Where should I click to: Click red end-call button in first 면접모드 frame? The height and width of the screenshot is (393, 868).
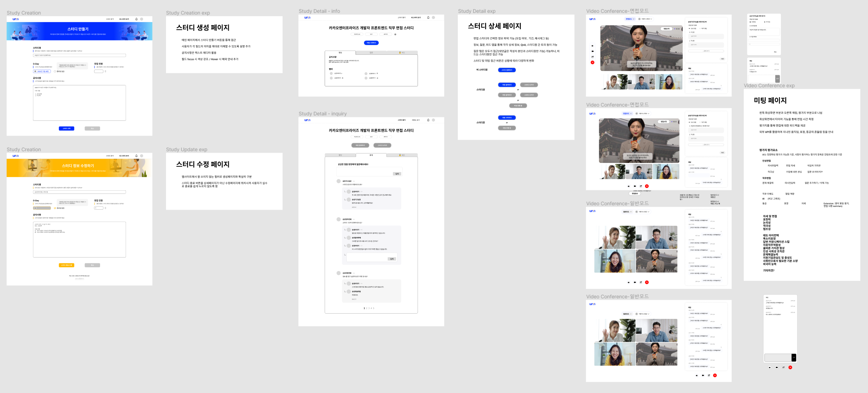(592, 63)
